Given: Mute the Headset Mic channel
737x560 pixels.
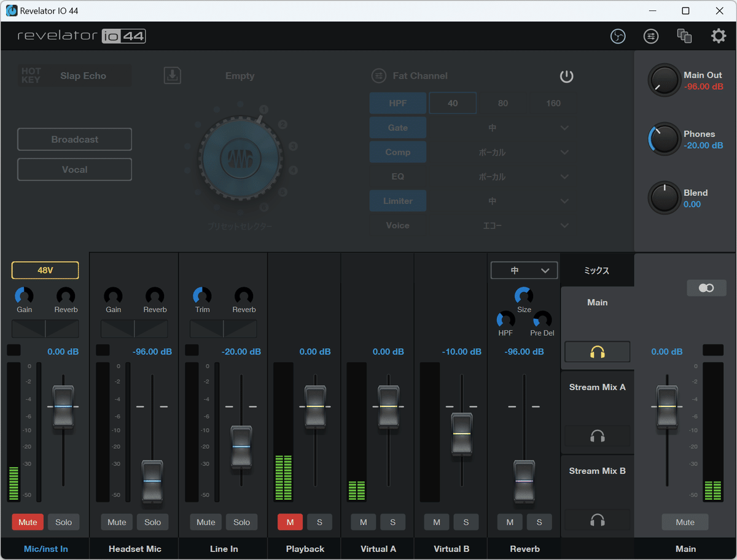Looking at the screenshot, I should point(117,522).
